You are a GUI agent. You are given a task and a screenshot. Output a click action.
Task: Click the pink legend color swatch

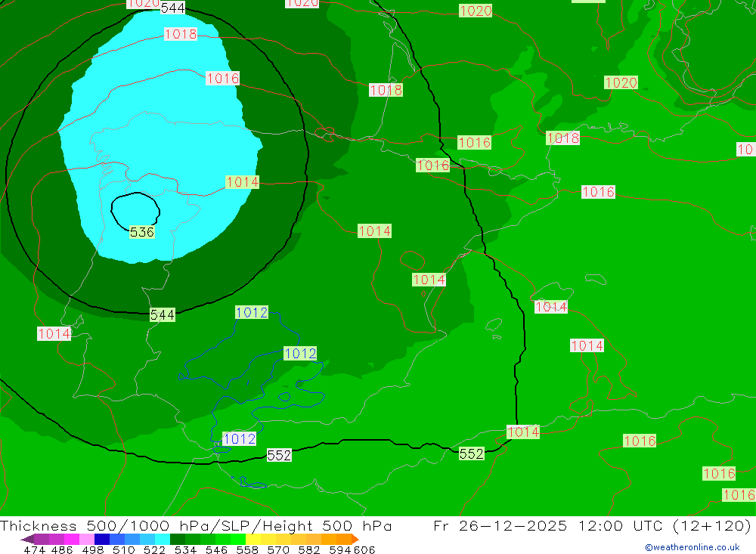(87, 539)
